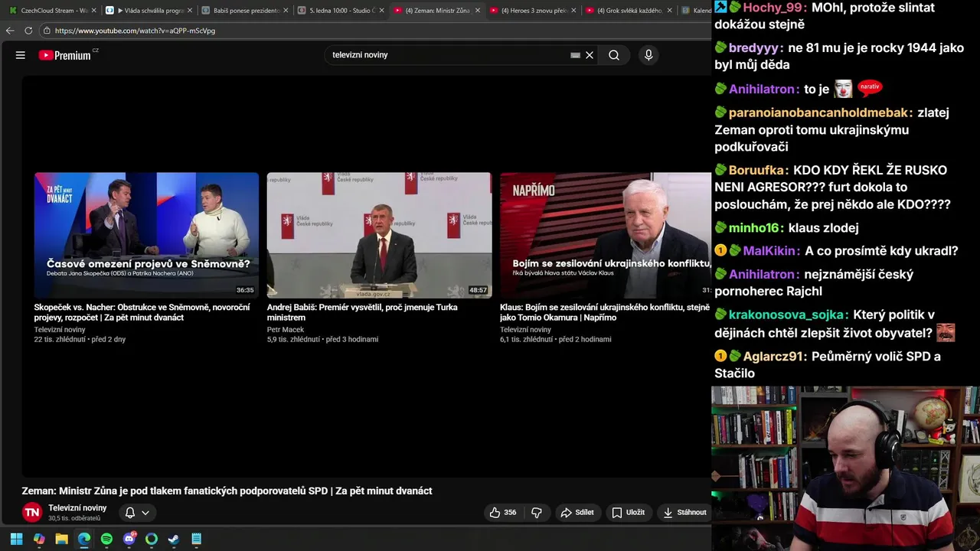Open Windows Start menu
Image resolution: width=980 pixels, height=551 pixels.
coord(16,539)
